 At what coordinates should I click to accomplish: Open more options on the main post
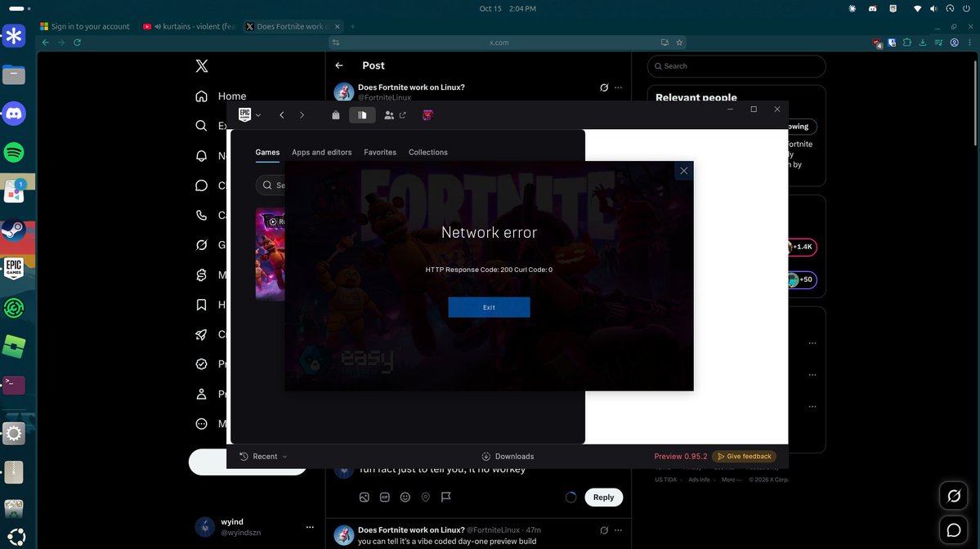click(x=618, y=87)
